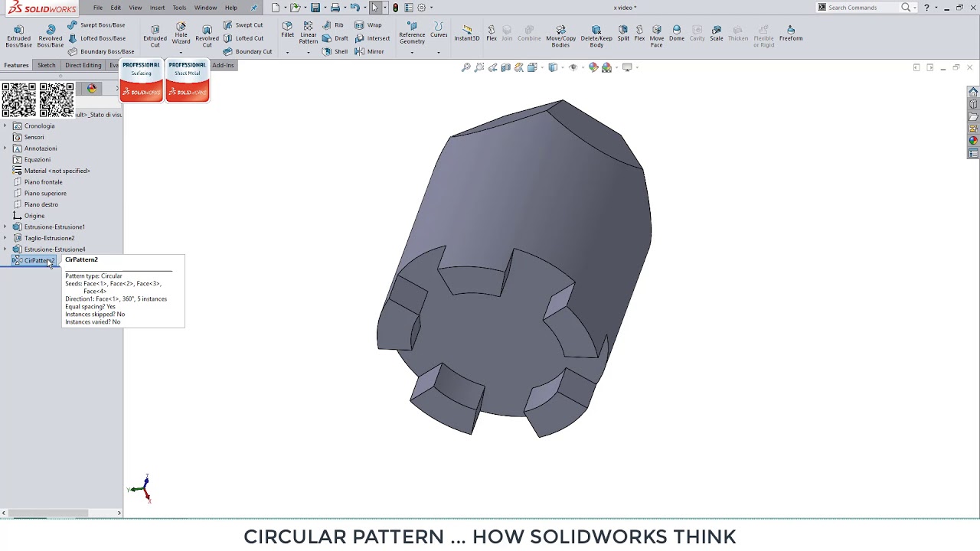Image resolution: width=980 pixels, height=551 pixels.
Task: Select the Rib tool
Action: click(x=333, y=25)
